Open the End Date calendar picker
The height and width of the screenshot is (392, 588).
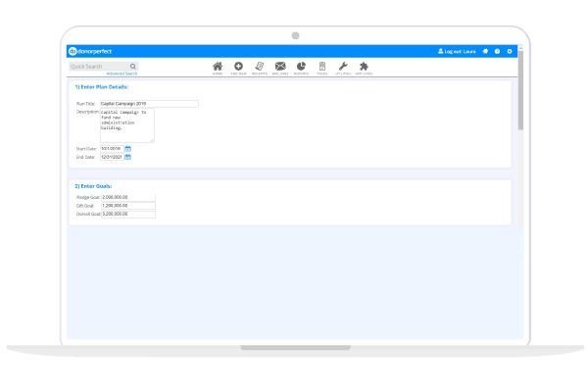click(127, 157)
